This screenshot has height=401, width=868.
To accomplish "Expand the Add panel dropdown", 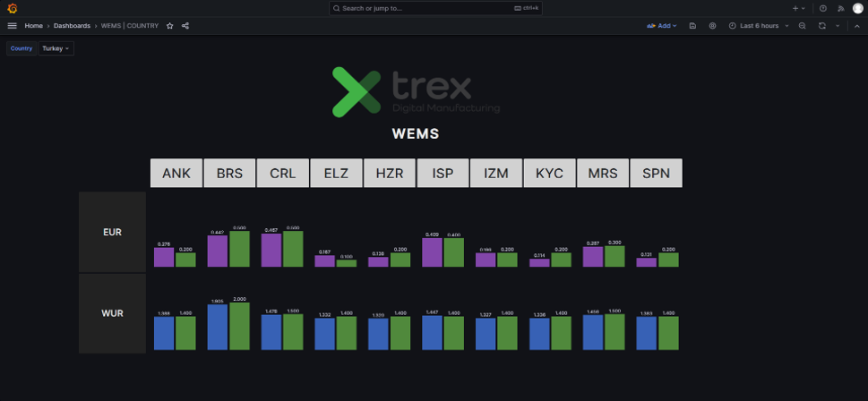I will coord(662,26).
